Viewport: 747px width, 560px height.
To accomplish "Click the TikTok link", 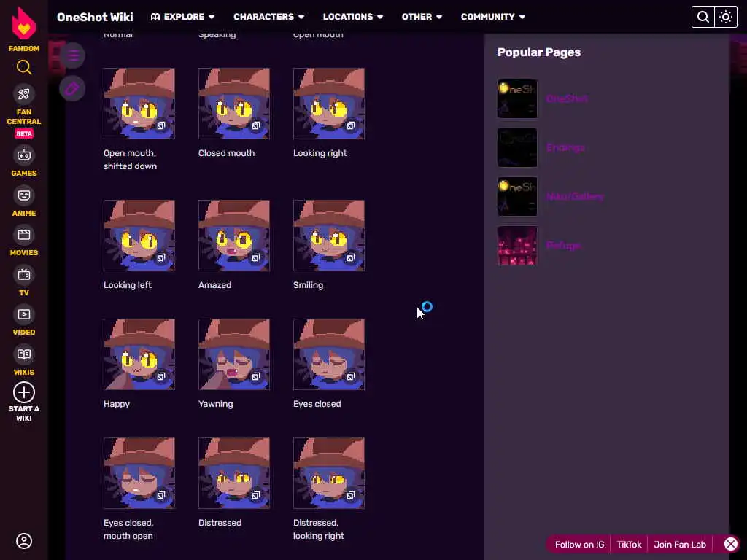I will click(629, 544).
